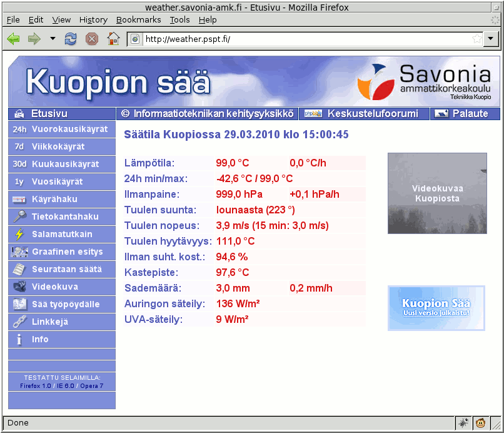Reload the page with the refresh icon
This screenshot has height=433, width=504.
[x=71, y=39]
